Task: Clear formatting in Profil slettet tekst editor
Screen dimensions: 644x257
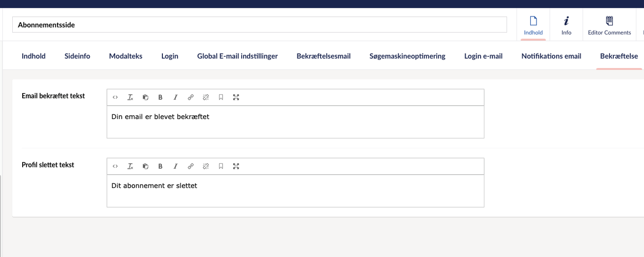Action: point(130,166)
